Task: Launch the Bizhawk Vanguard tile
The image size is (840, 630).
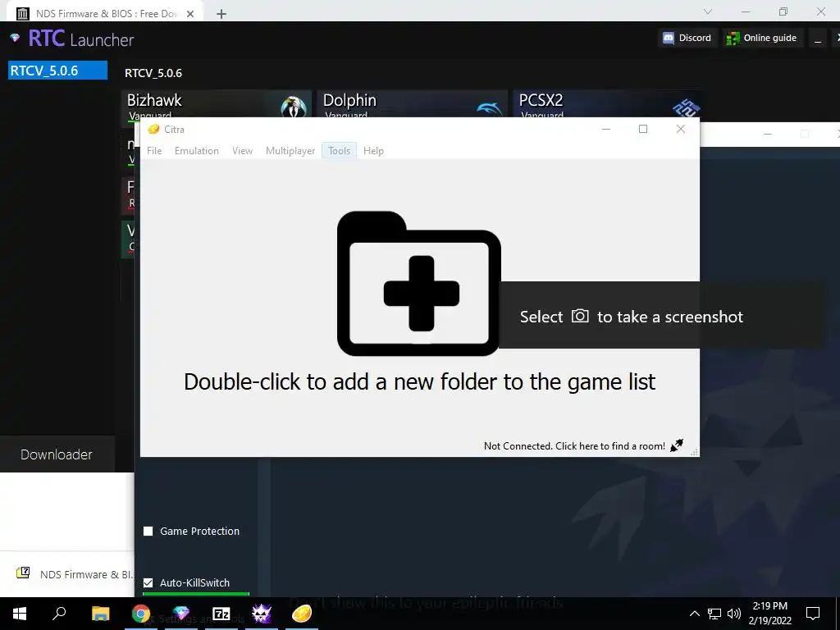Action: pos(217,104)
